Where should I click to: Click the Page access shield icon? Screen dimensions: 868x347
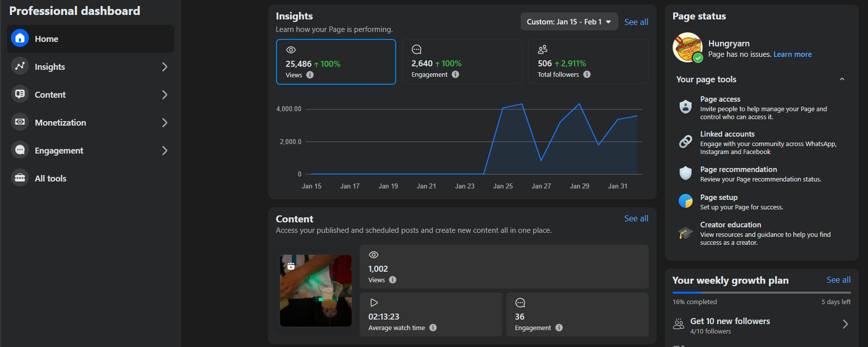point(686,107)
